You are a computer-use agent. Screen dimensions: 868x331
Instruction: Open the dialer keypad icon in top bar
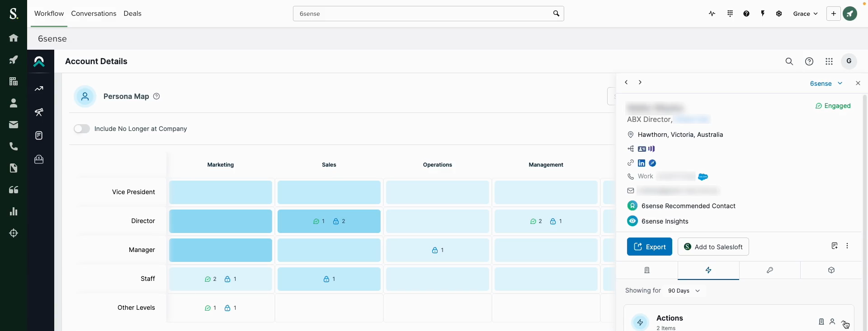coord(730,14)
